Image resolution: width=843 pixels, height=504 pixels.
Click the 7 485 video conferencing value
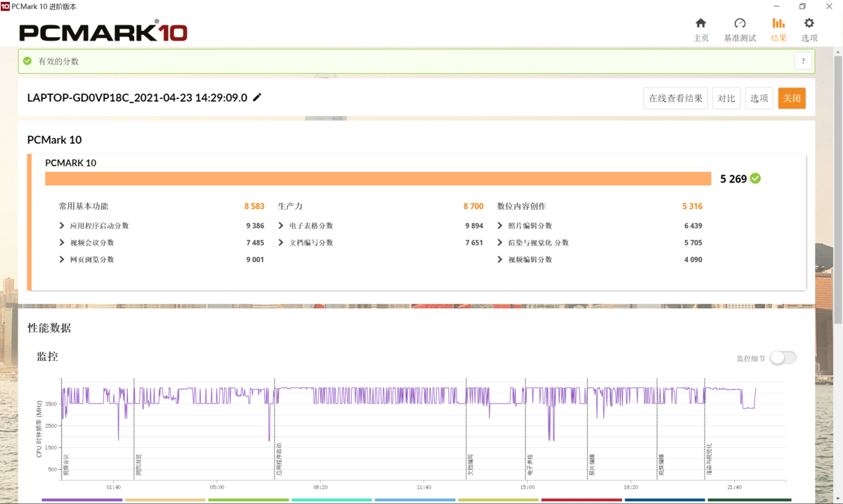tap(255, 243)
